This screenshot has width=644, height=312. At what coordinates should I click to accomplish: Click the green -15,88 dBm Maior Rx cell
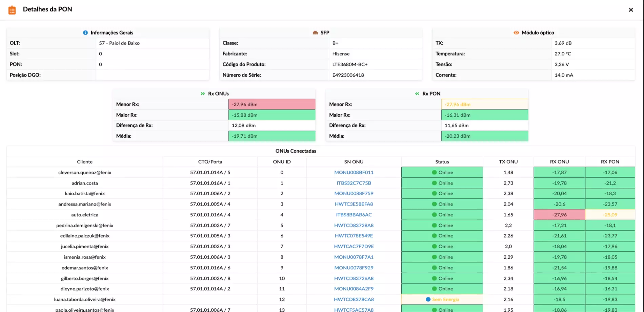click(272, 115)
